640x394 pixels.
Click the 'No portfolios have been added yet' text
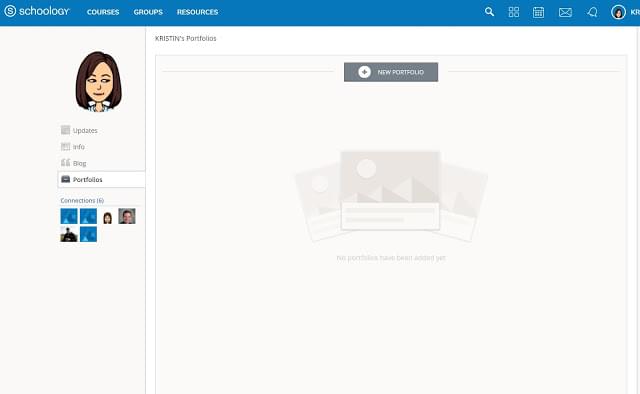click(x=391, y=258)
